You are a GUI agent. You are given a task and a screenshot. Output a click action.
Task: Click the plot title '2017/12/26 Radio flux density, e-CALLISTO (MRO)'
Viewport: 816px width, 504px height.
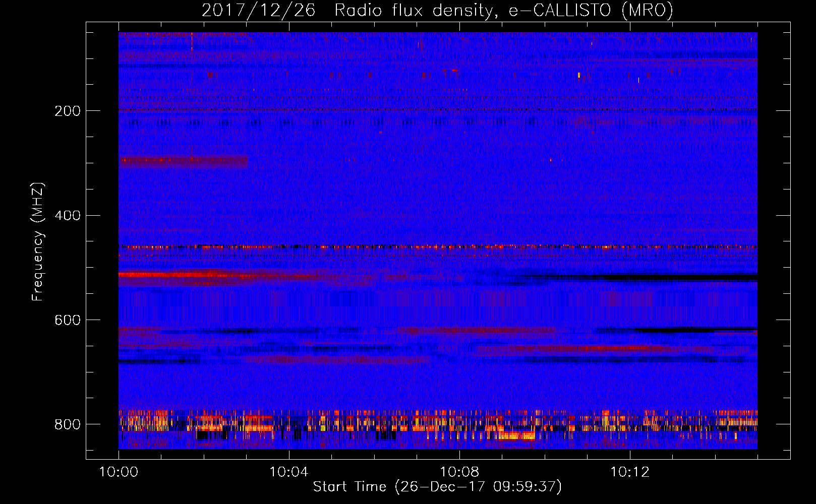437,10
